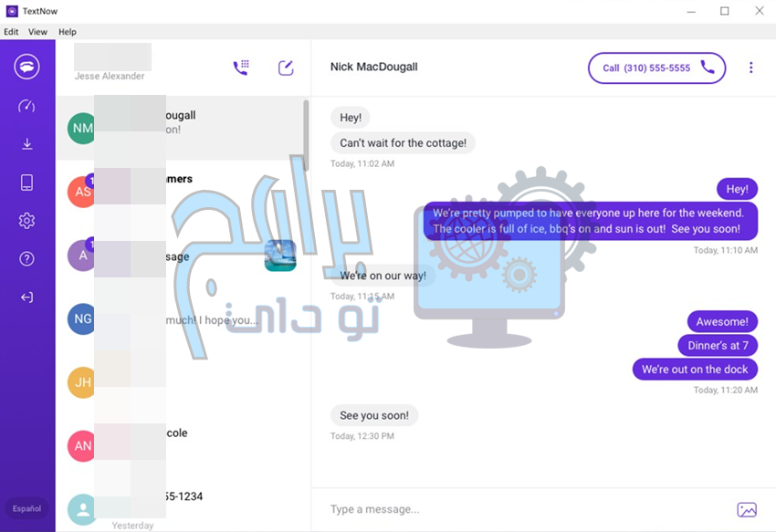Open the speedometer usage icon in sidebar

point(26,106)
